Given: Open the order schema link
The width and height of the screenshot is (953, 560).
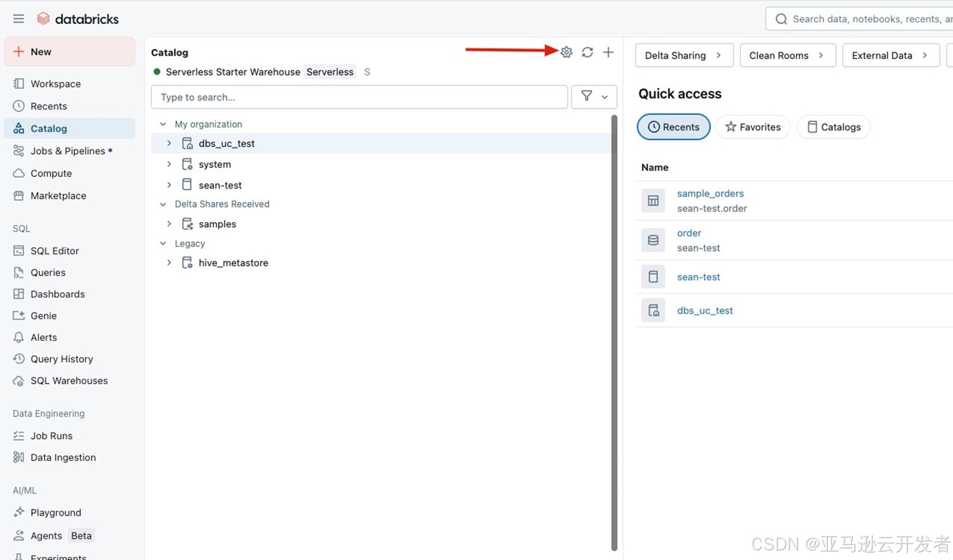Looking at the screenshot, I should tap(689, 233).
